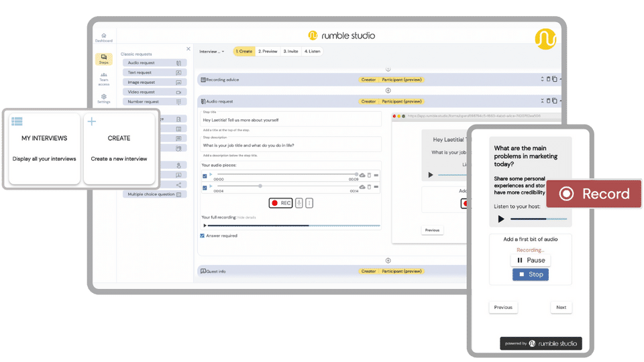Viewport: 644px width, 362px height.
Task: Open the MY INTERVIEWS card
Action: tap(44, 149)
